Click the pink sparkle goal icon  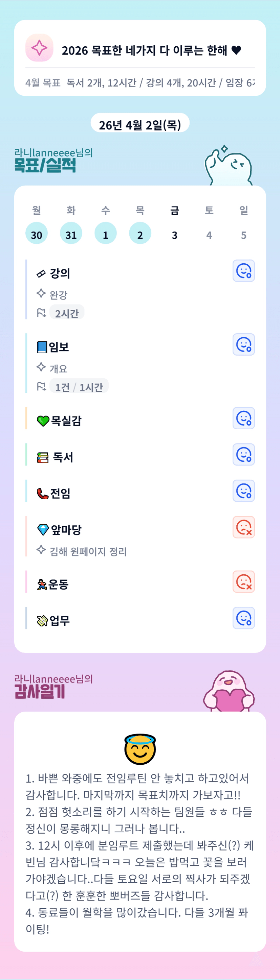click(x=39, y=48)
